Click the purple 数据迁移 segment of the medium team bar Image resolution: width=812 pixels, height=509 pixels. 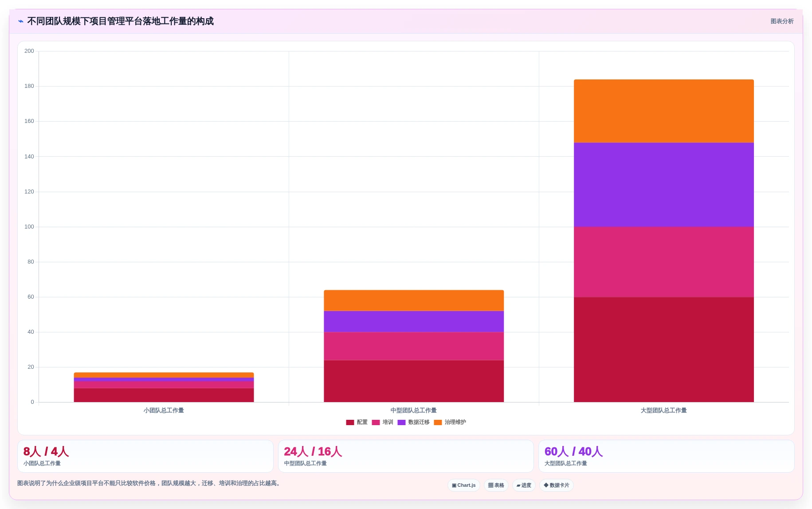tap(414, 322)
